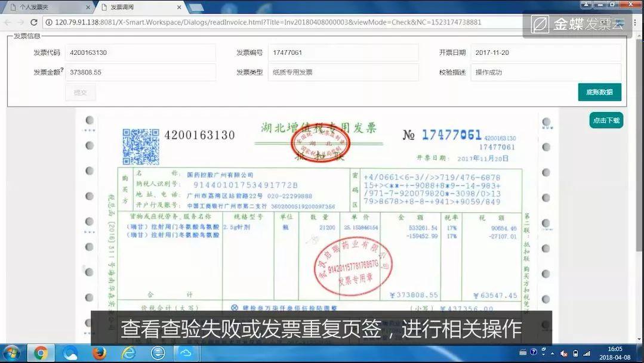Click the QR code on the invoice image

click(x=141, y=147)
